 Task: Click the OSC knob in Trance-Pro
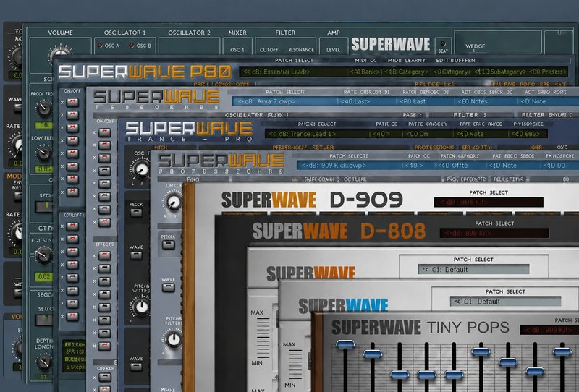[x=140, y=169]
